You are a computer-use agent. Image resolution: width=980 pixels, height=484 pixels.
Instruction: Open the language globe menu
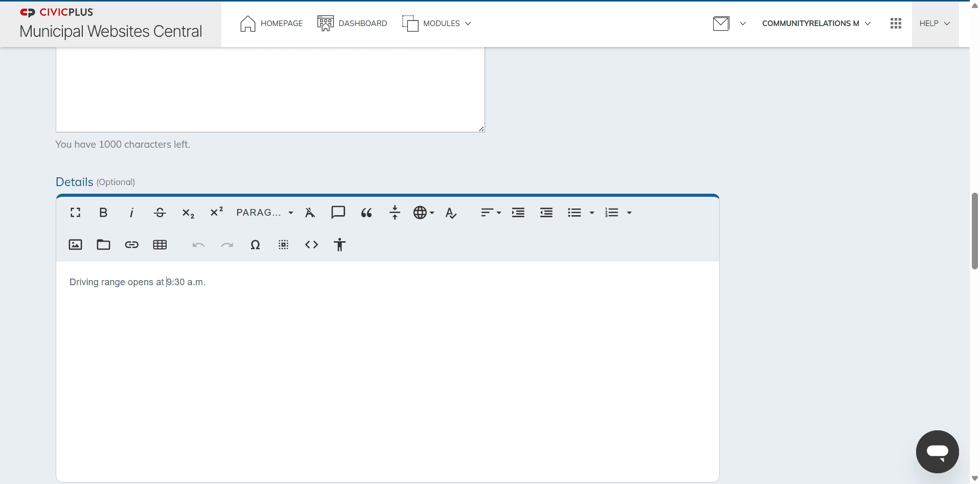424,213
